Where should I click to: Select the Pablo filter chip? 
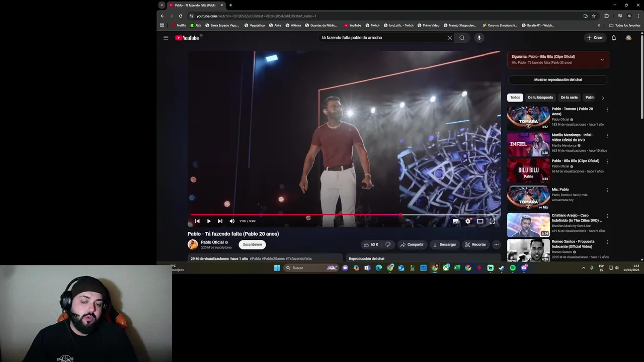coord(590,98)
